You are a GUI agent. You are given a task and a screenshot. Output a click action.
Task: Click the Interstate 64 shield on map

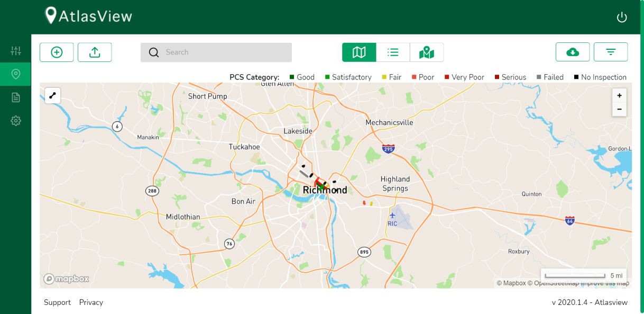click(x=569, y=220)
